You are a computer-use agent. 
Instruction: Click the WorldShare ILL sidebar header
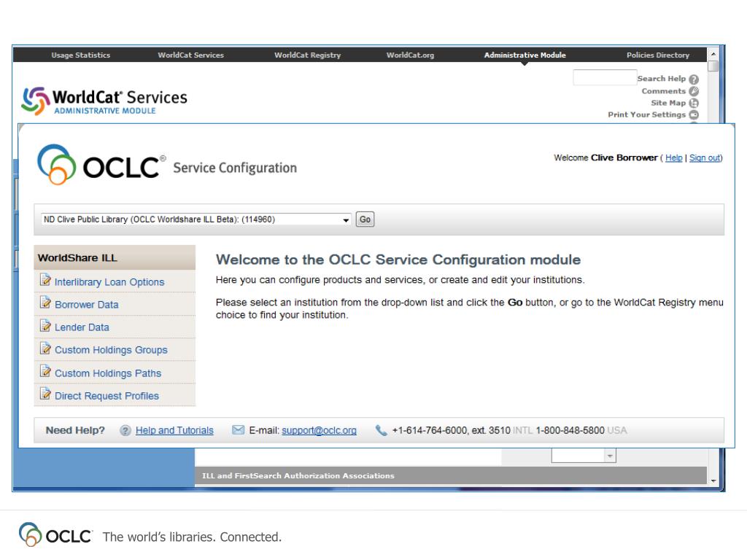(x=115, y=257)
